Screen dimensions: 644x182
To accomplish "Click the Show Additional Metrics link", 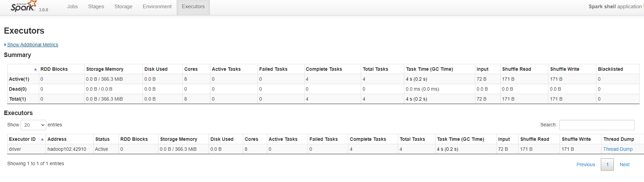I will click(33, 45).
